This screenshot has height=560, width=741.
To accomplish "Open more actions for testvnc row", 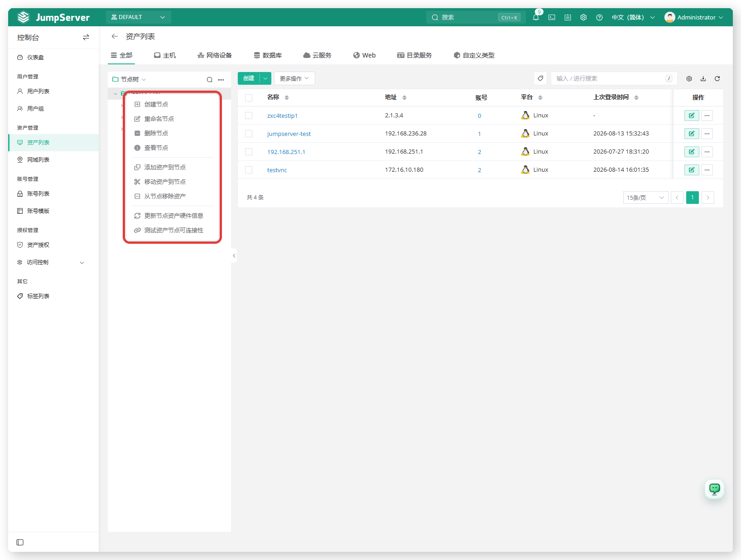I will 707,170.
